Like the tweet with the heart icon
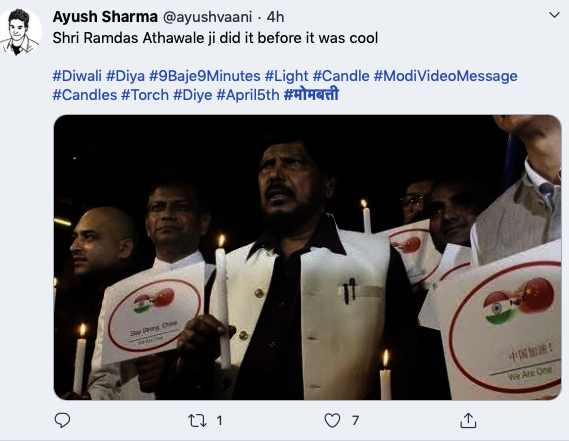 tap(332, 421)
